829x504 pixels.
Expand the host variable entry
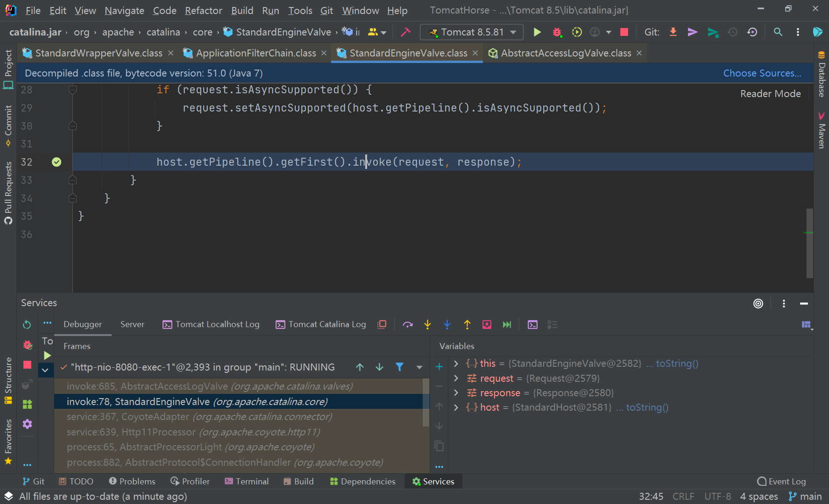click(x=456, y=407)
